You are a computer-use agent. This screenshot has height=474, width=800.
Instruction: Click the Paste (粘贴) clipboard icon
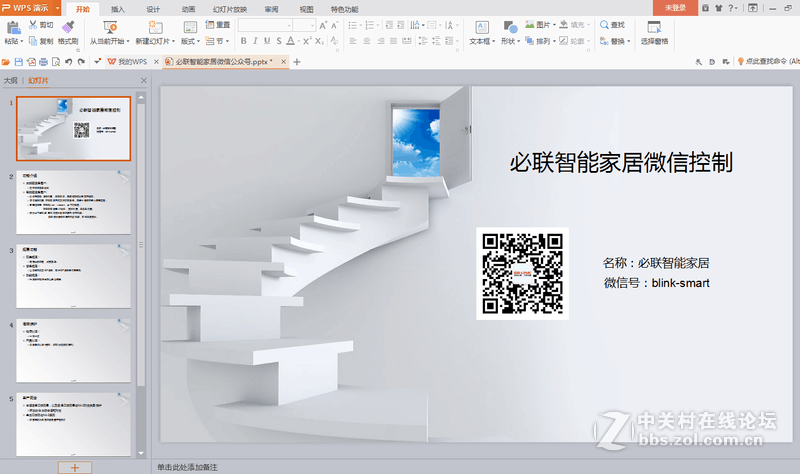tap(13, 27)
